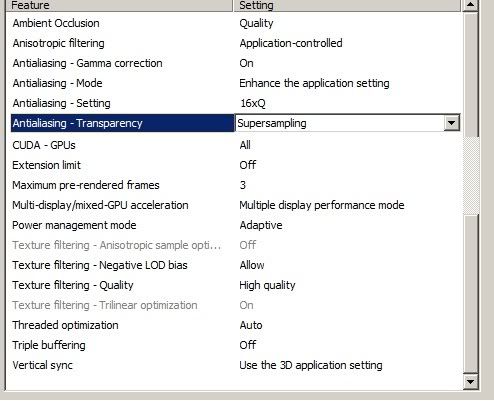This screenshot has height=401, width=494.
Task: Click the Antialiasing - Gamma correction row
Action: [x=234, y=63]
